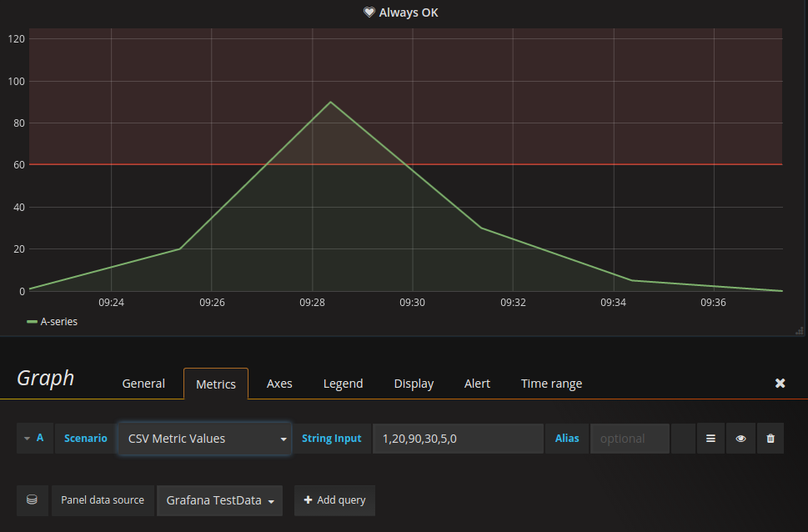808x532 pixels.
Task: Select the Time range tab
Action: click(x=551, y=384)
